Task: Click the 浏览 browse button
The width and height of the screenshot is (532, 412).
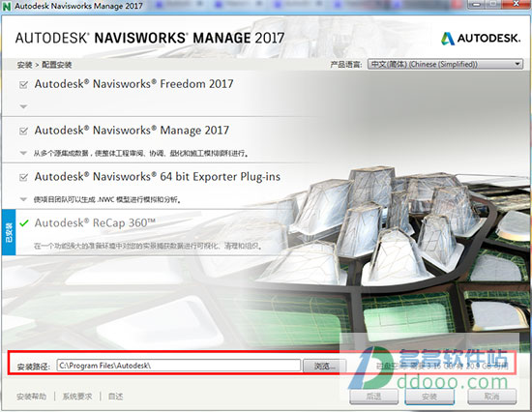Action: pyautogui.click(x=325, y=366)
